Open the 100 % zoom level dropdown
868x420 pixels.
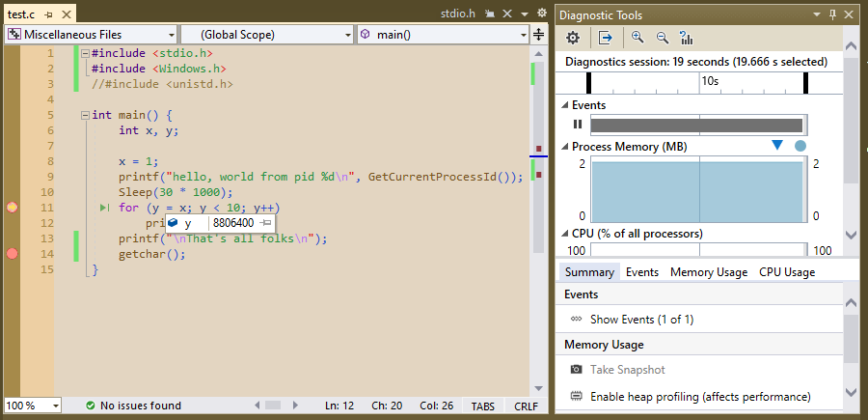coord(55,406)
